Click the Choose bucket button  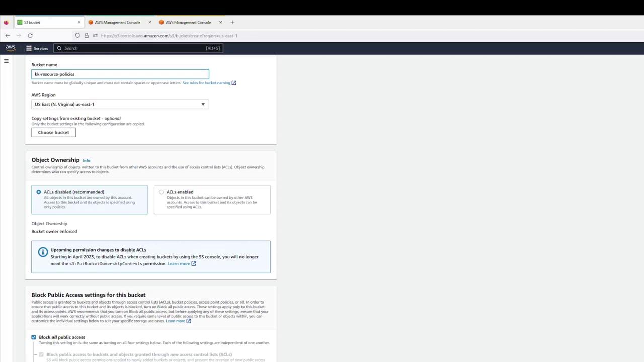tap(53, 132)
